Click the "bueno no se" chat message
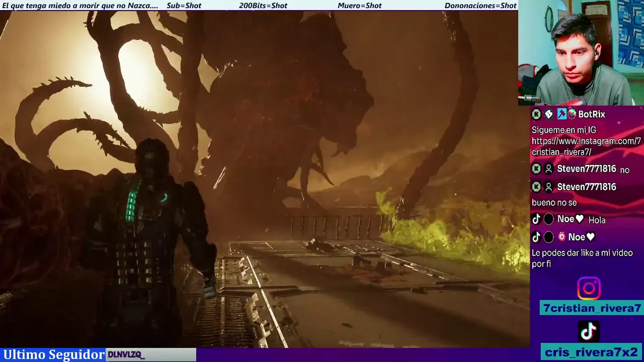The width and height of the screenshot is (644, 362). coord(554,203)
